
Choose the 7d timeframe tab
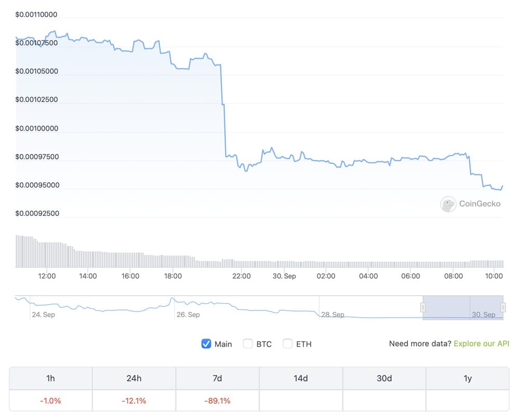pyautogui.click(x=217, y=378)
